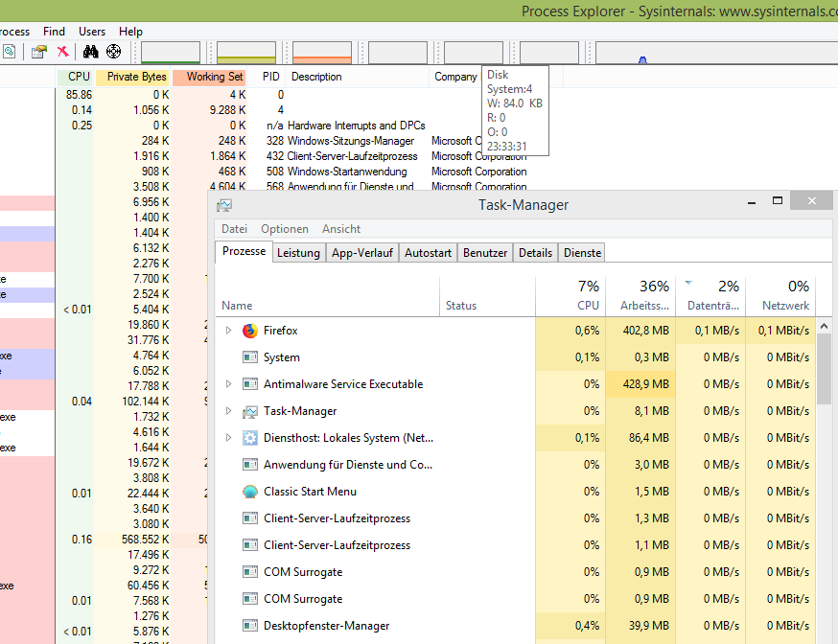Switch to the Autostart tab
Image resolution: width=838 pixels, height=644 pixels.
click(428, 253)
